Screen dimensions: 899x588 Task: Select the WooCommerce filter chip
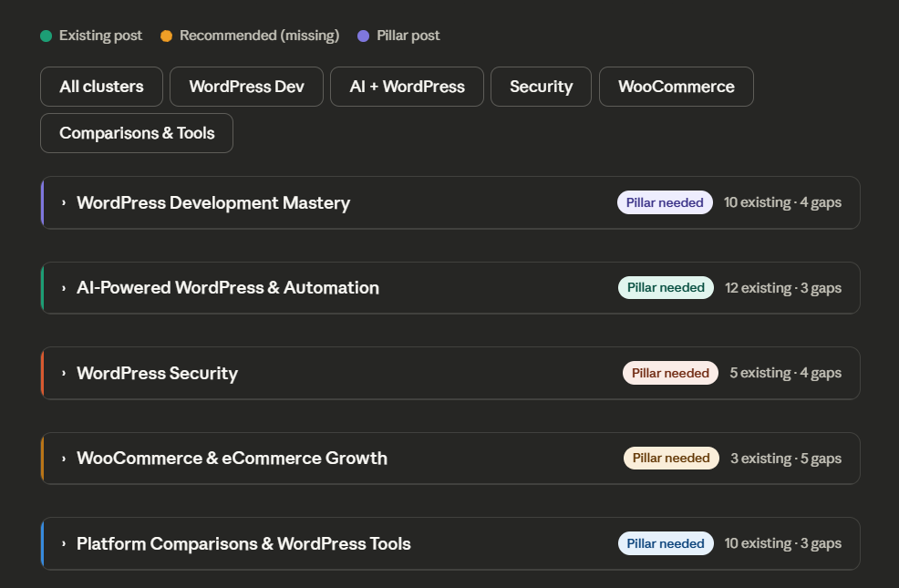pos(676,86)
